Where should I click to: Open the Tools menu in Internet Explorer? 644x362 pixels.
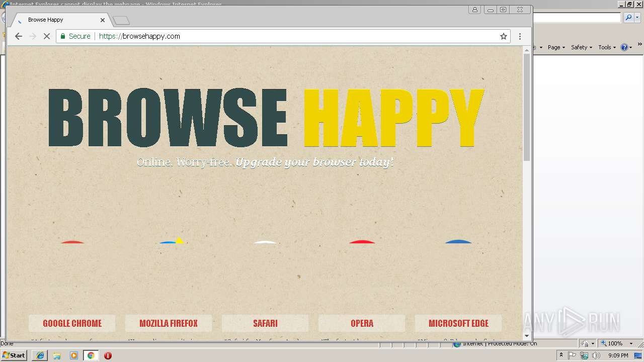(607, 47)
